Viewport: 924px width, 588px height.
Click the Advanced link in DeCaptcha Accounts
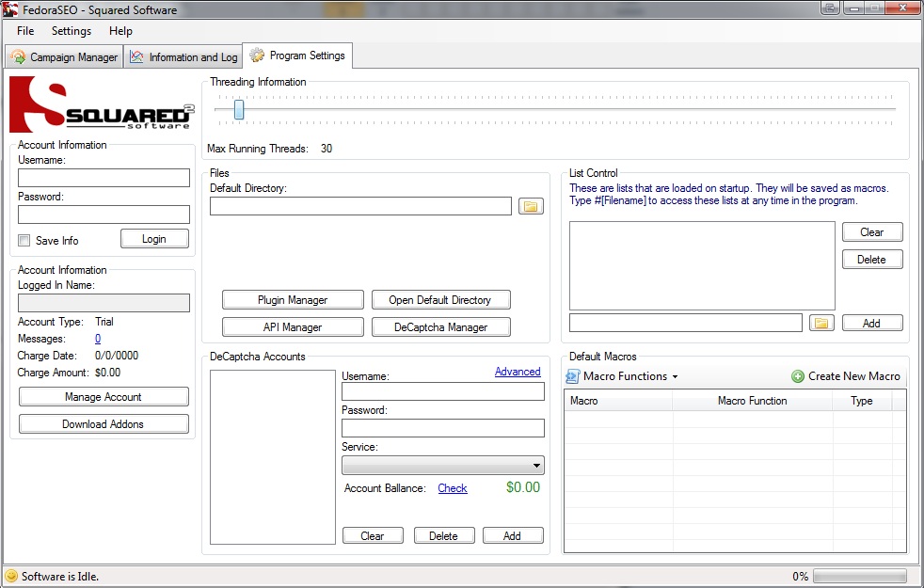[518, 372]
